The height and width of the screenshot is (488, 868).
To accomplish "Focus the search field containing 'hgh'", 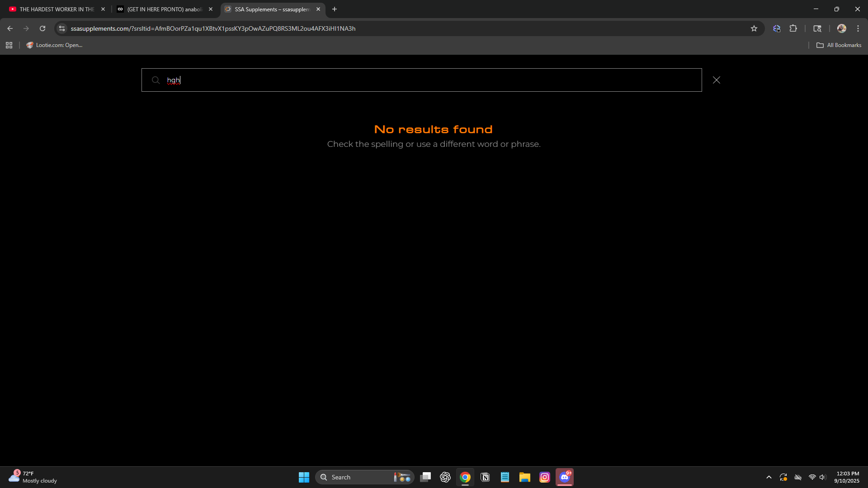I will click(421, 80).
